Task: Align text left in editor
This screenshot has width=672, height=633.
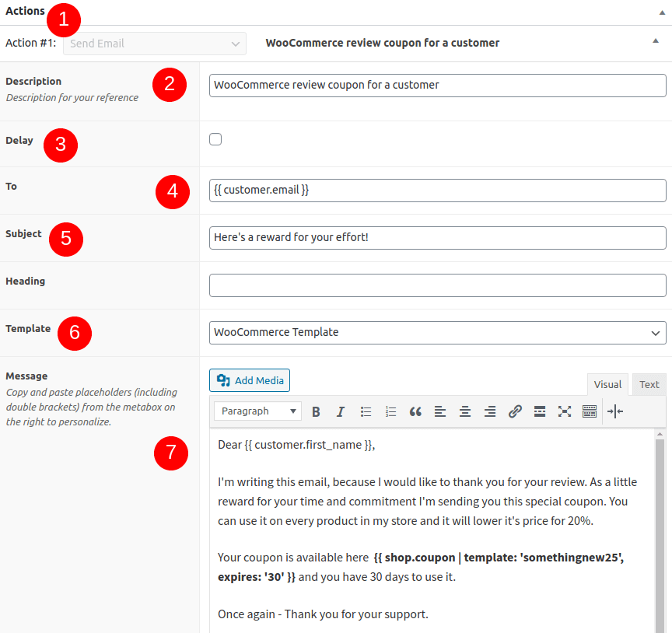Action: (x=440, y=412)
